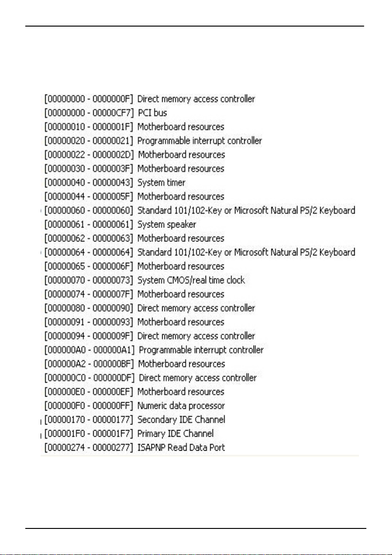
Task: Select DMA controller at 00000080 - 00000090
Action: (x=150, y=308)
